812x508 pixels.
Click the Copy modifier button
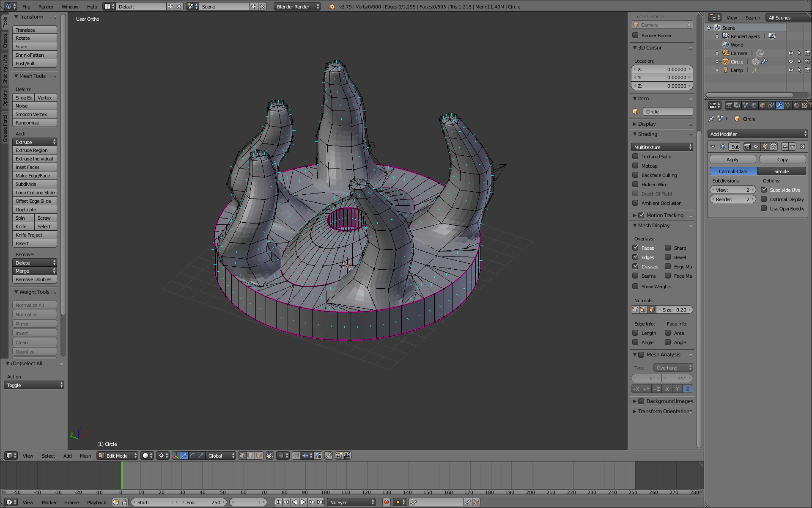click(782, 159)
